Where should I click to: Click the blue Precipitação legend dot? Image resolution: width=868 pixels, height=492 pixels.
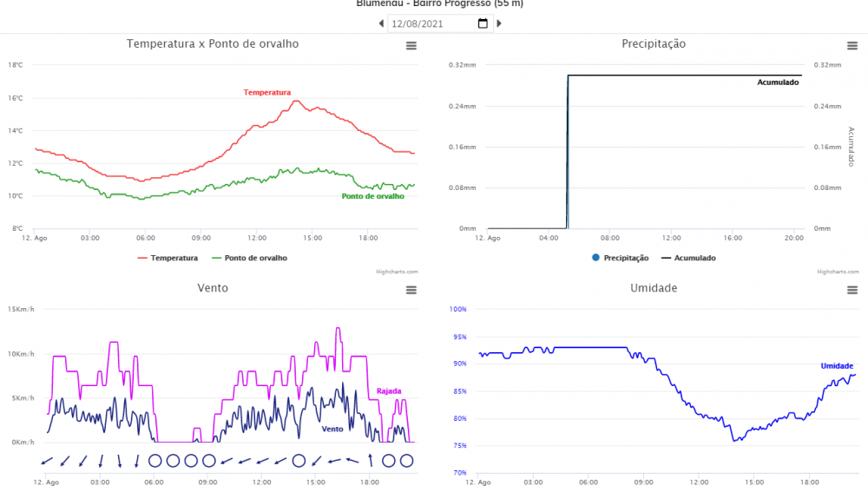coord(595,258)
